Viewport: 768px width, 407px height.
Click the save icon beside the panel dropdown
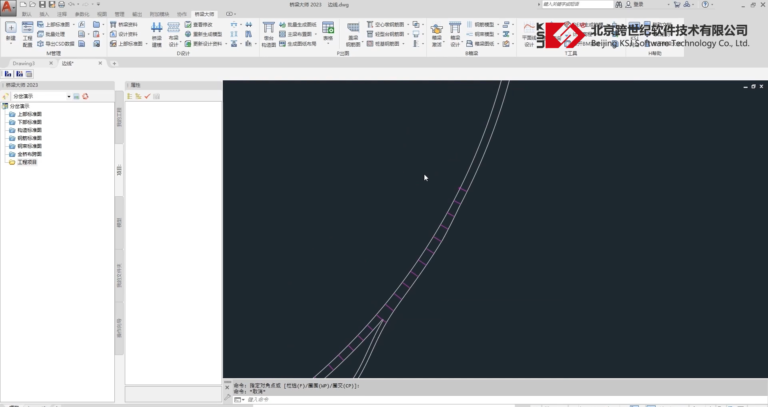76,96
